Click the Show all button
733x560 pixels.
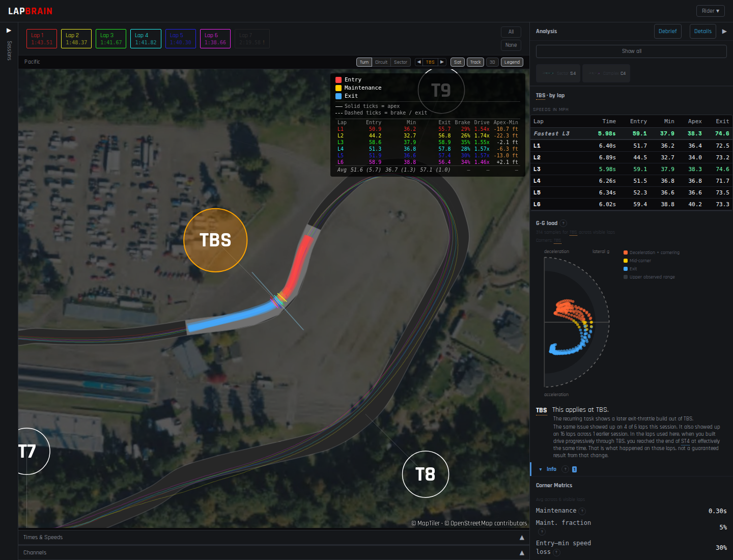click(631, 51)
